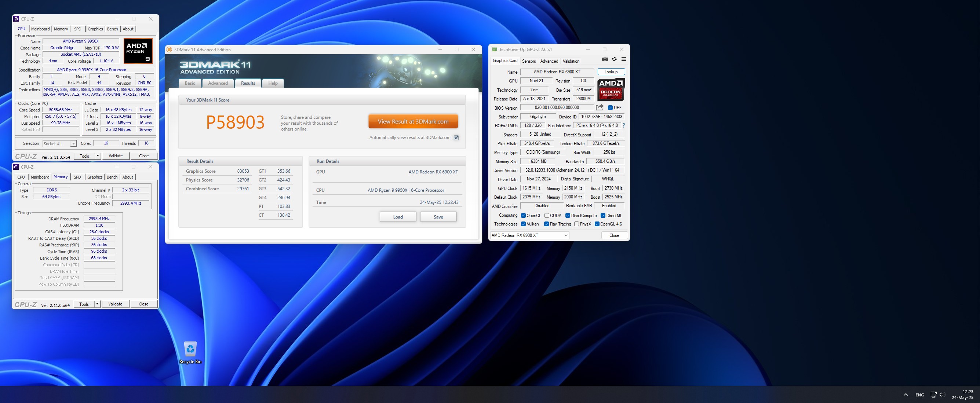
Task: Switch to Mainboard tab in top CPU-Z
Action: (x=40, y=29)
